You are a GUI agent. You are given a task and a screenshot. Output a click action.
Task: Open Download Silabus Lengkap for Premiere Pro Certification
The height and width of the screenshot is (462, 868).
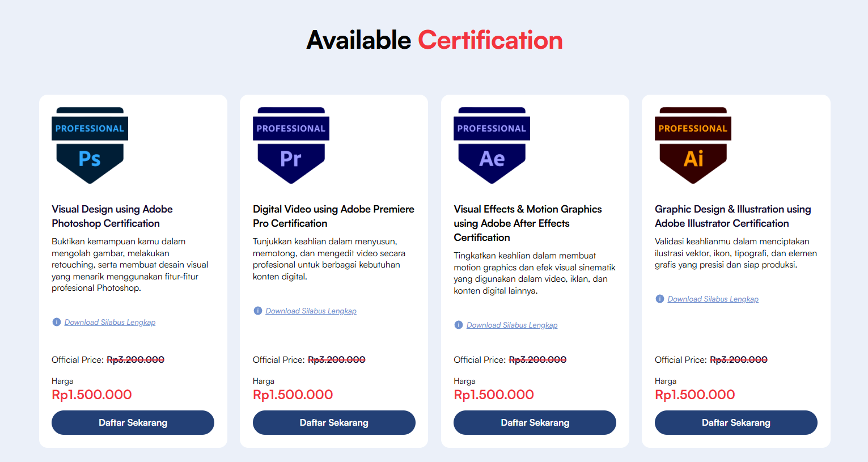(x=311, y=311)
